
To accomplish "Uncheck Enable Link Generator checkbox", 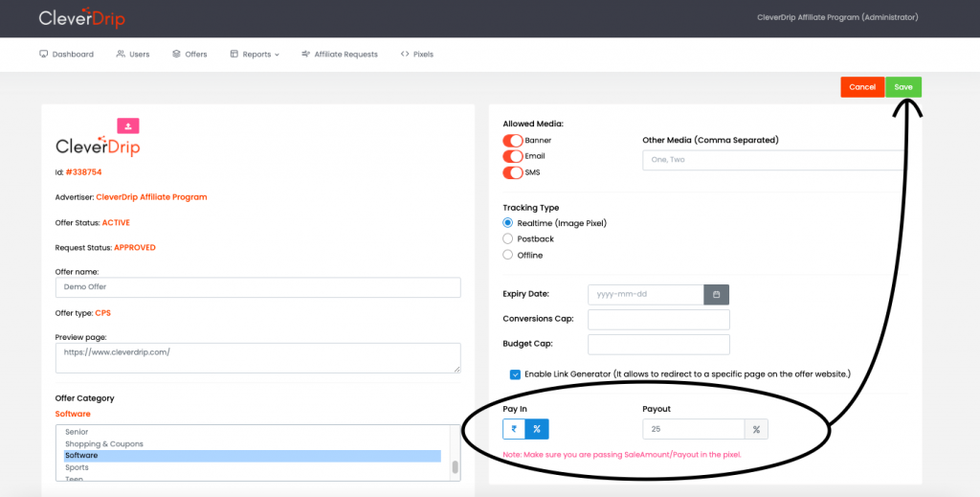I will tap(515, 374).
